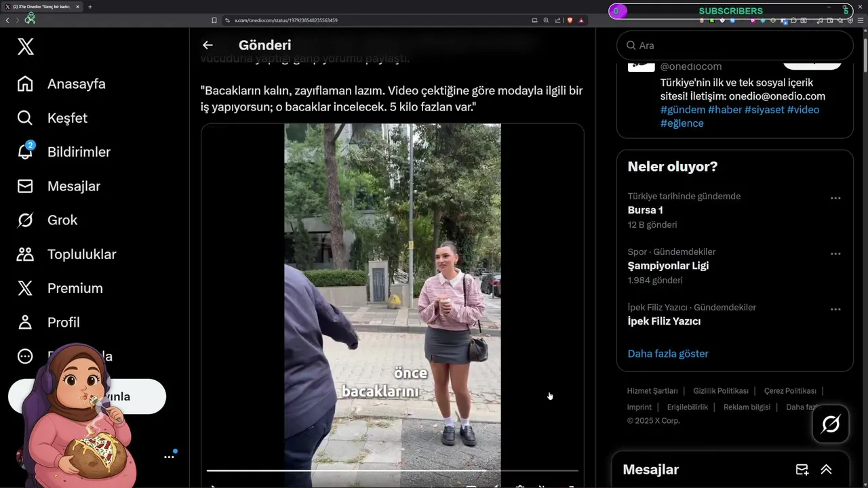Viewport: 868px width, 488px height.
Task: Open the Şampiyonlar Ligi trending topic
Action: tap(668, 266)
